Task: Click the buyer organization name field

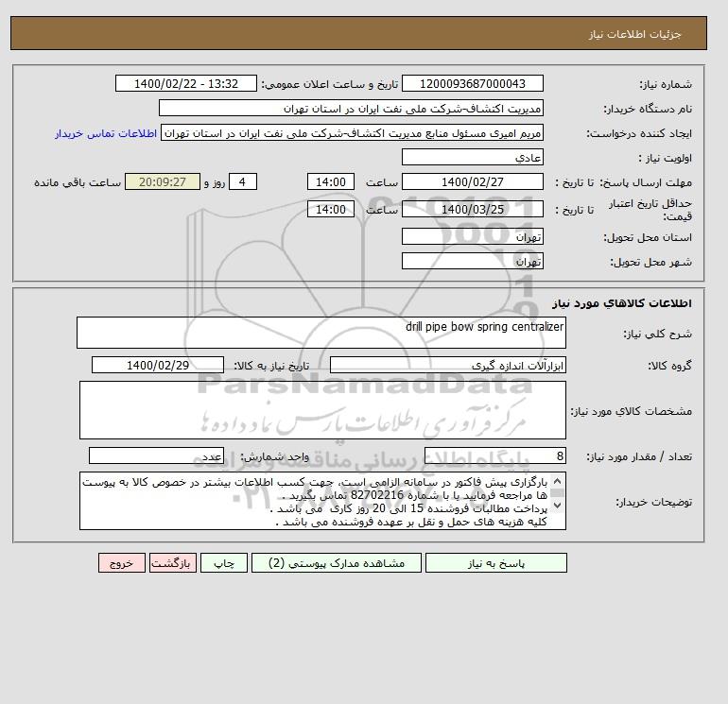Action: click(351, 108)
